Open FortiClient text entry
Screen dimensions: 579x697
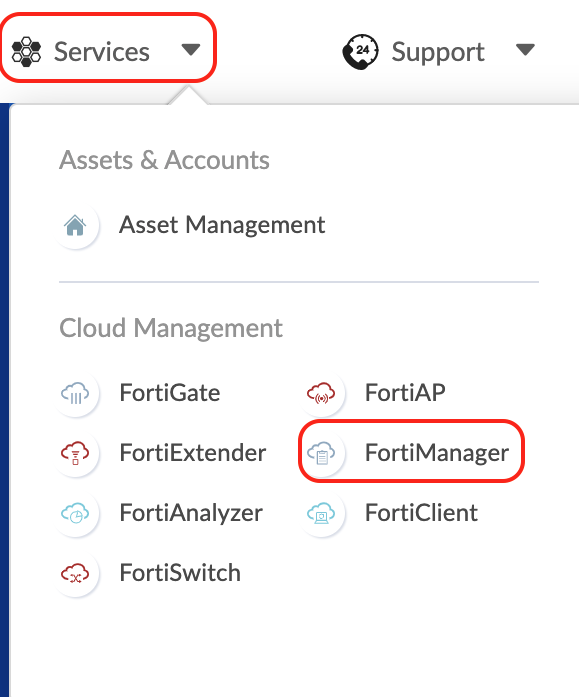(421, 513)
